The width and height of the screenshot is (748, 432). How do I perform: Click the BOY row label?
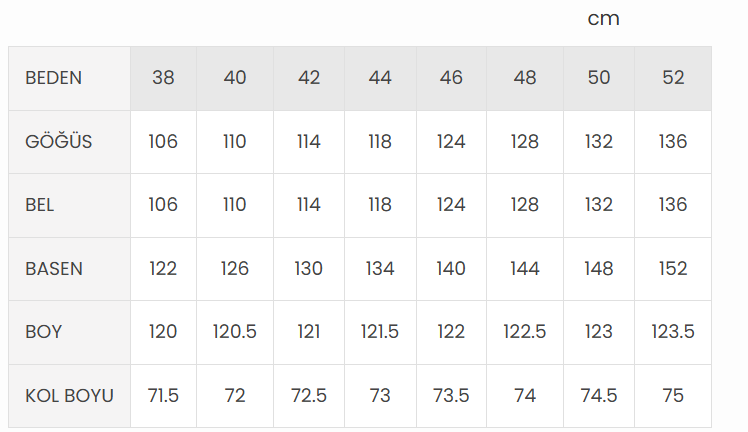[43, 332]
